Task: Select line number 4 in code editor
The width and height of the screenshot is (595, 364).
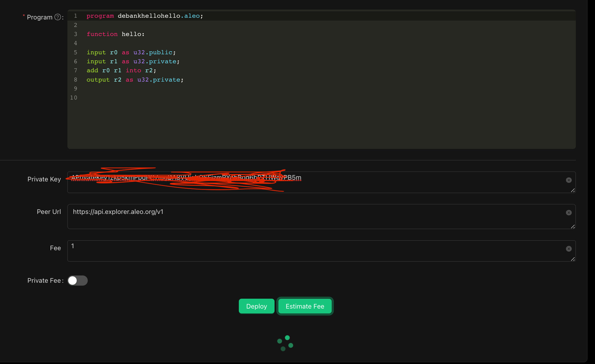Action: pos(76,43)
